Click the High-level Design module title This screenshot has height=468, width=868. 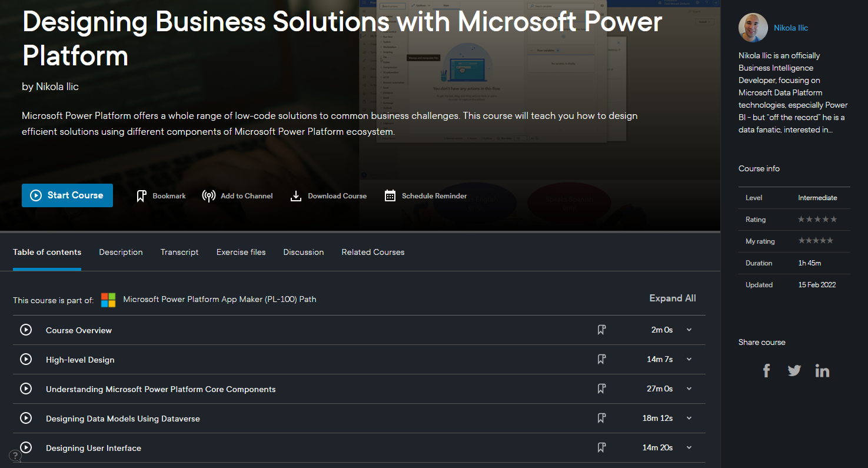(80, 360)
